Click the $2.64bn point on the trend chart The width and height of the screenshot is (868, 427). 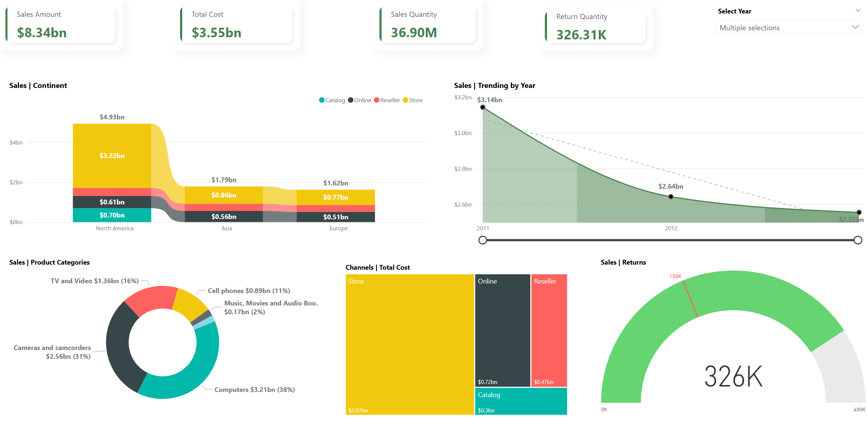(x=670, y=196)
